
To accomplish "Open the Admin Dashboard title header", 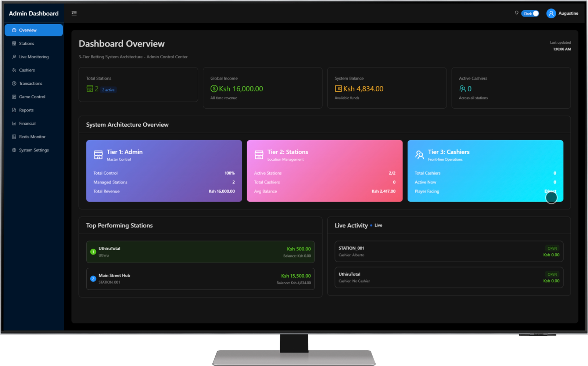I will coord(34,13).
